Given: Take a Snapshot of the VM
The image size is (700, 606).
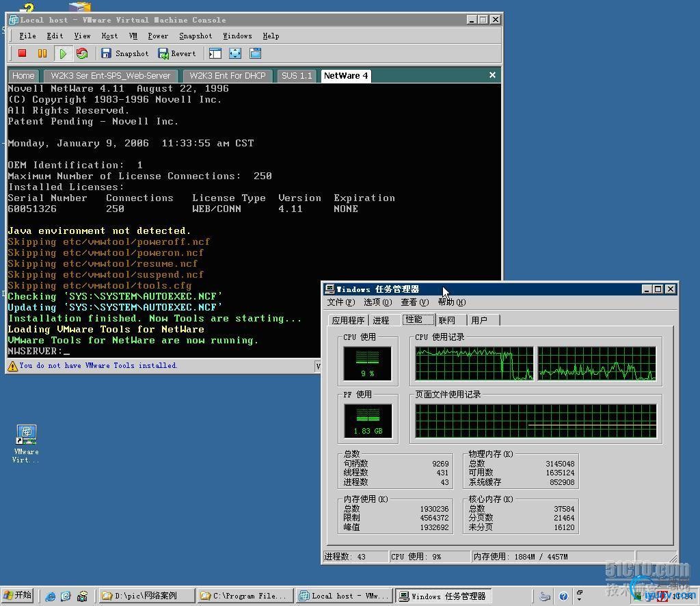Looking at the screenshot, I should coord(124,53).
